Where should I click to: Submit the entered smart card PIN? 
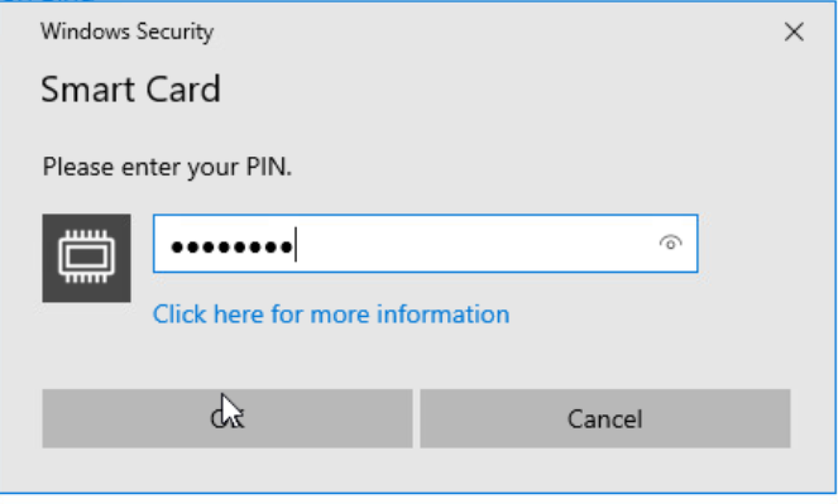[226, 418]
